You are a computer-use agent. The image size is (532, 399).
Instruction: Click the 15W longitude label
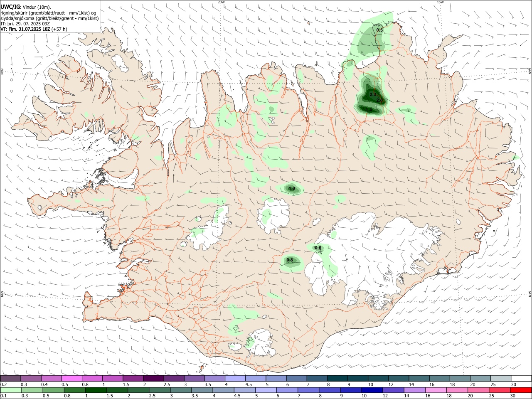click(x=440, y=2)
